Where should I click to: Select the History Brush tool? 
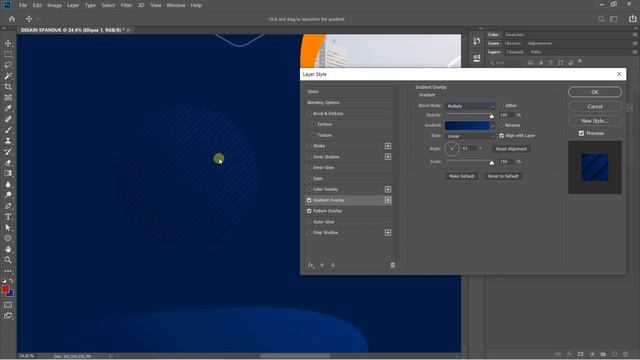pos(8,151)
